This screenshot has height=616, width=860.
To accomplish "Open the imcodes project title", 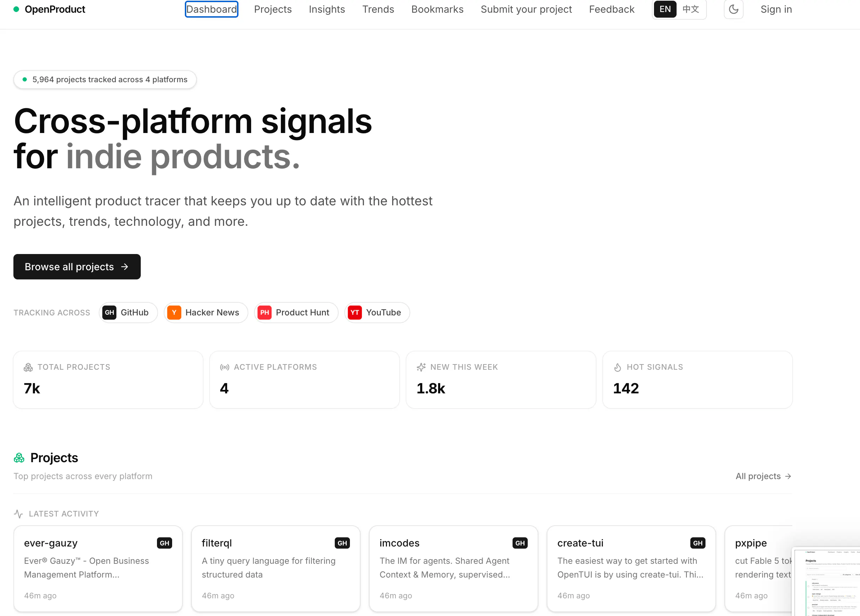I will tap(399, 543).
